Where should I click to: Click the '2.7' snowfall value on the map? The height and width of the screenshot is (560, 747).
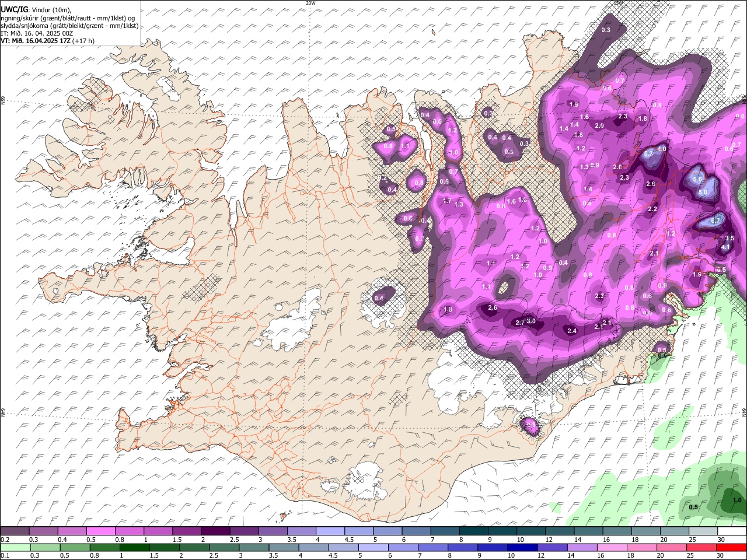point(521,323)
